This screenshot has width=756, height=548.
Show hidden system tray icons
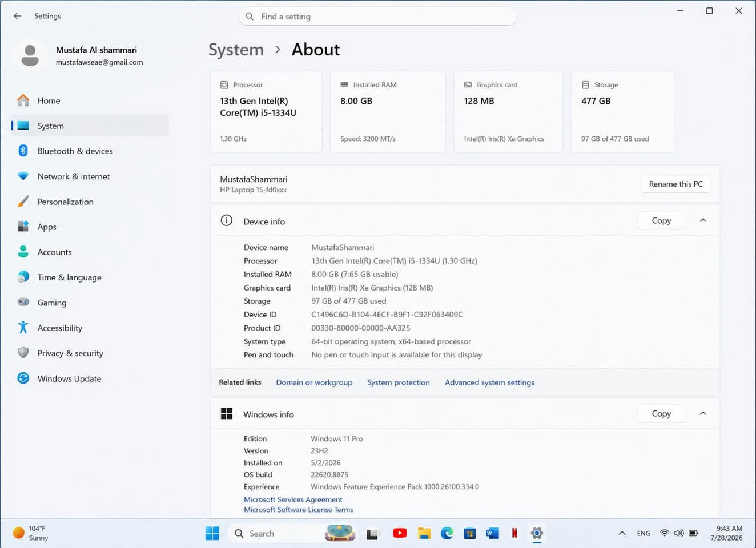click(x=622, y=533)
